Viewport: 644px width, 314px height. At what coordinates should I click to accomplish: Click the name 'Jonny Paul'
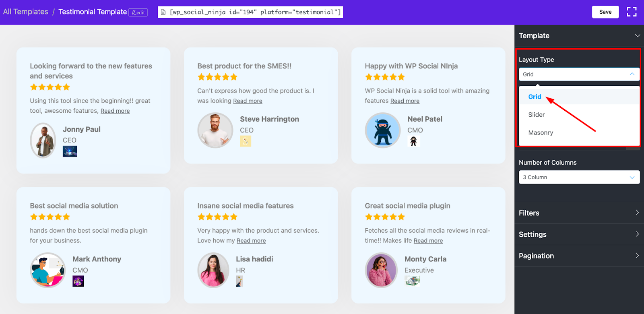tap(82, 129)
